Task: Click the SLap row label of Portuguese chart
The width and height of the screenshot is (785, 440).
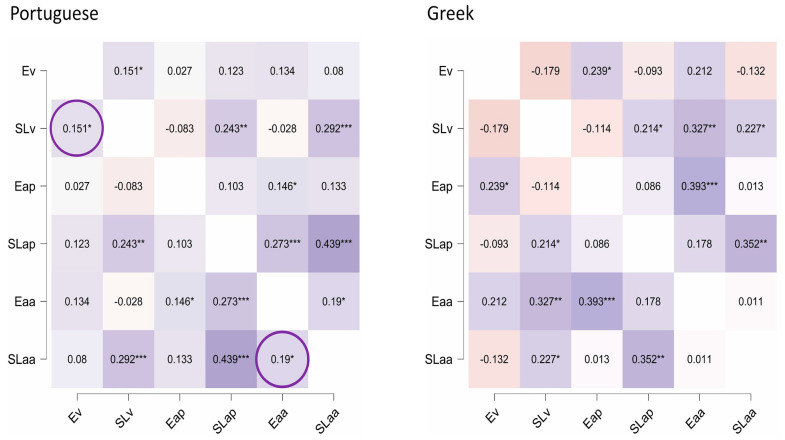Action: point(22,244)
